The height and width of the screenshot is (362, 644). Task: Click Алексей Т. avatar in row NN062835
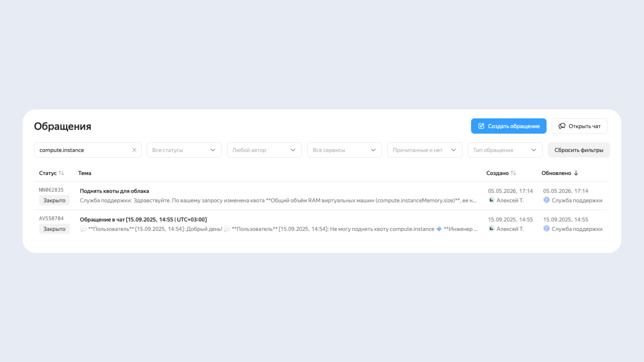(x=491, y=200)
